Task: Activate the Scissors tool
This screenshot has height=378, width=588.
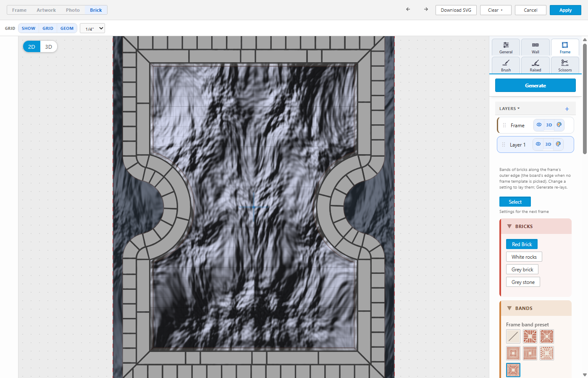Action: (x=565, y=65)
